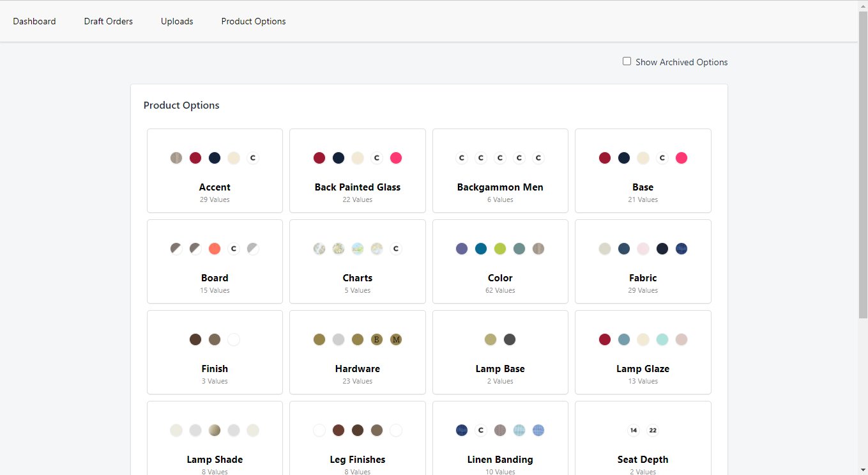Click the "M" swatch icon in Hardware
868x475 pixels.
tap(396, 339)
